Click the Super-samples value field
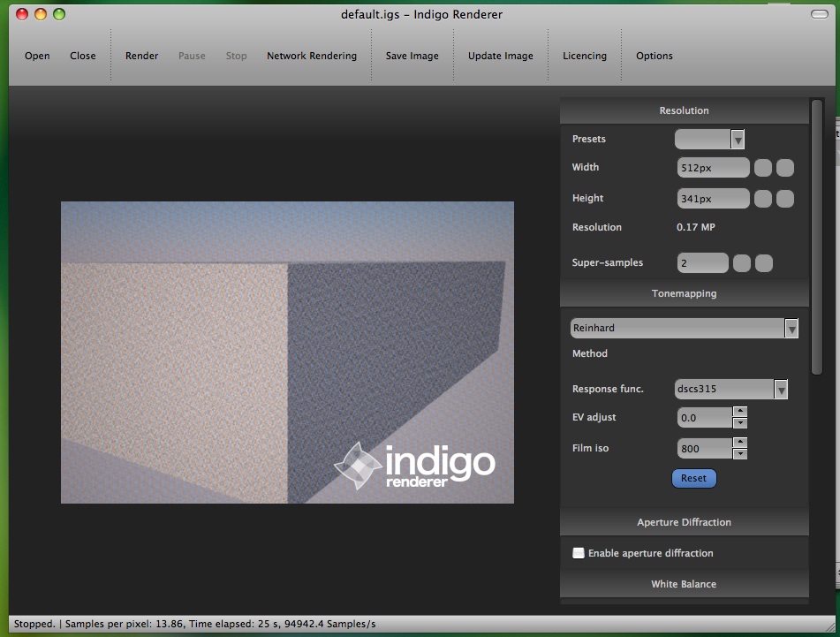Screen dimensions: 840x637 tap(702, 263)
